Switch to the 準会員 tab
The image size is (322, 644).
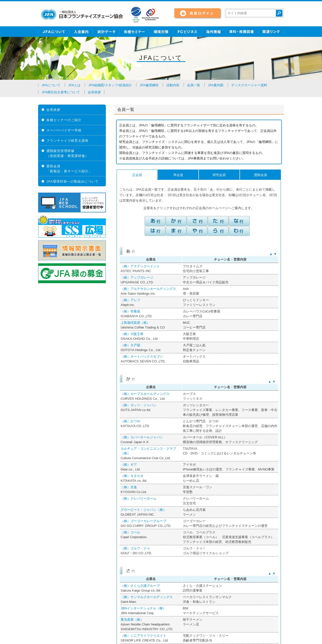(x=178, y=175)
